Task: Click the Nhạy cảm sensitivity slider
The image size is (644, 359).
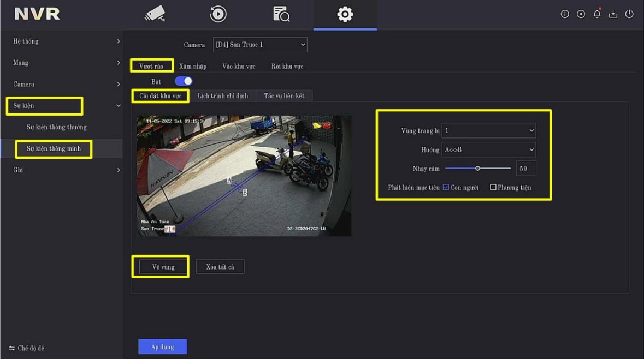Action: [477, 169]
